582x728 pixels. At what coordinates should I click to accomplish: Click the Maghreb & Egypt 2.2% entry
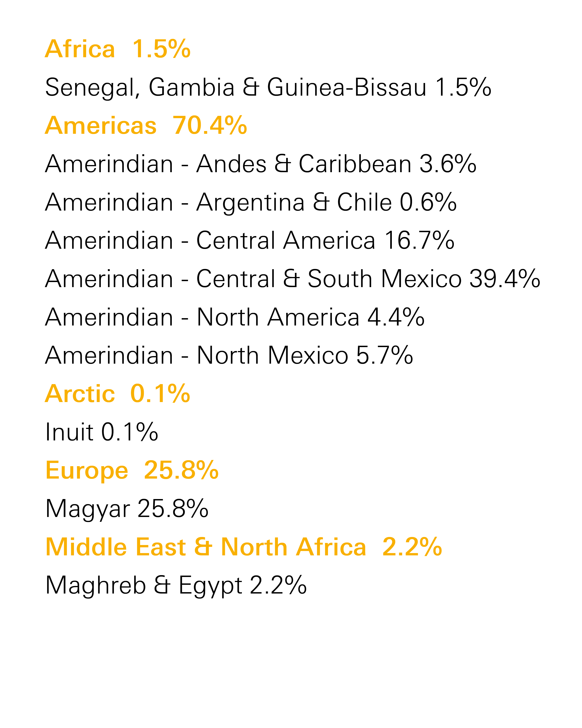176,586
